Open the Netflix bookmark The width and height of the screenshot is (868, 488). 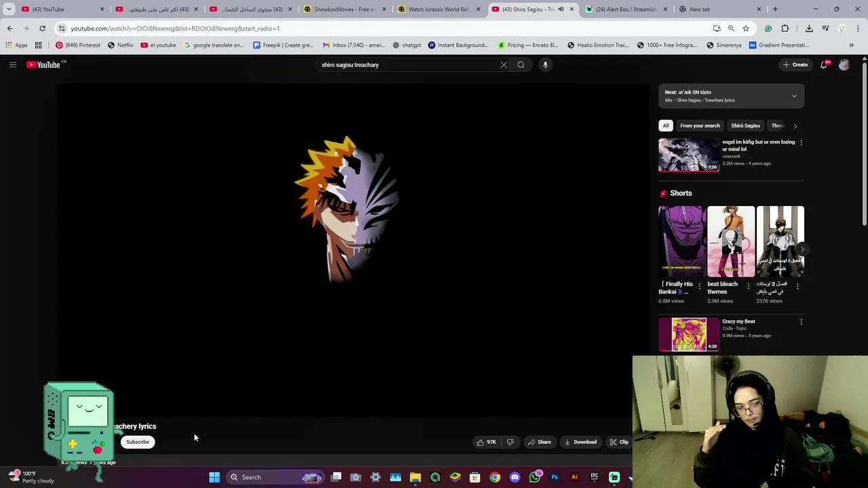tap(120, 45)
